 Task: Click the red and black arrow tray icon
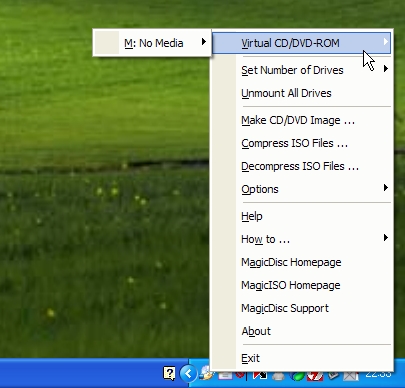[x=260, y=376]
